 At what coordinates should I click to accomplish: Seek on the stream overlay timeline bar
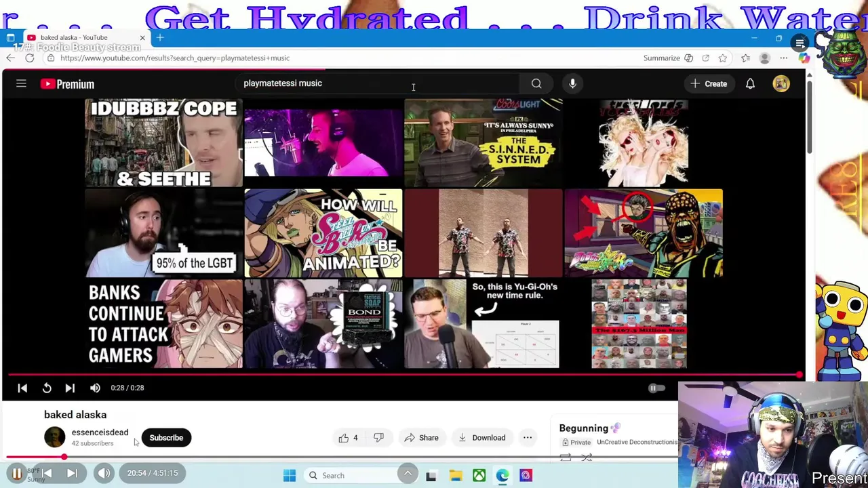point(339,457)
